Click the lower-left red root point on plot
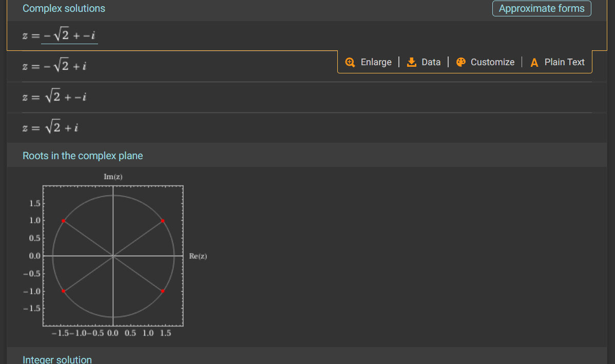The image size is (615, 364). (x=63, y=291)
